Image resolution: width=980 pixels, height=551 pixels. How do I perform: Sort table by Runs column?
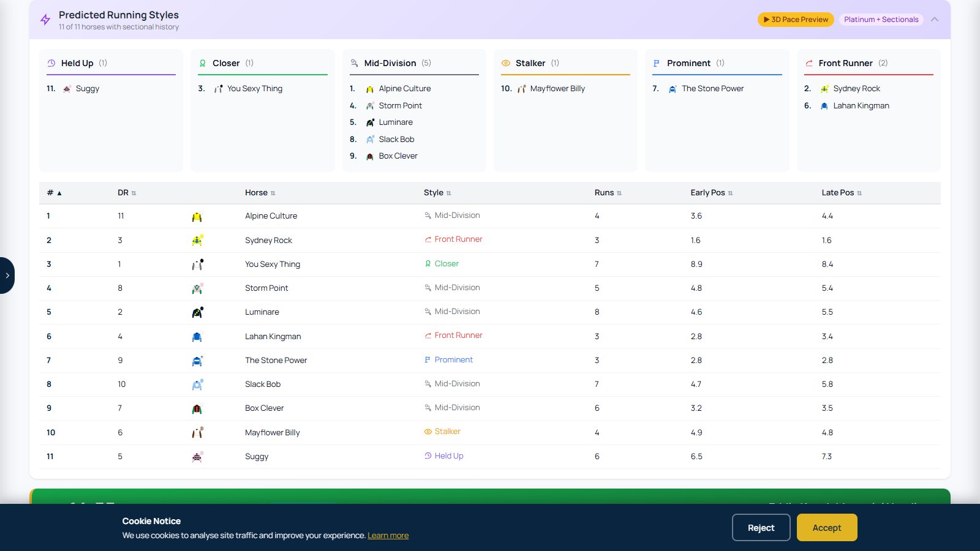click(608, 193)
